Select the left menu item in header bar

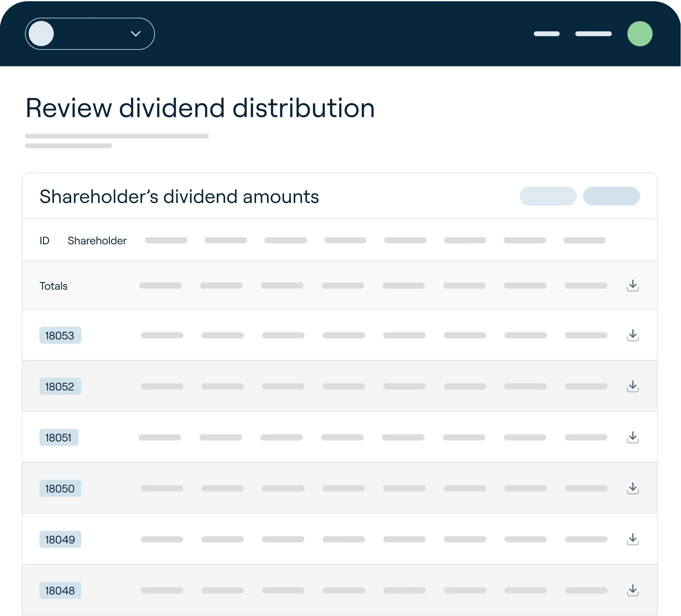pos(547,34)
